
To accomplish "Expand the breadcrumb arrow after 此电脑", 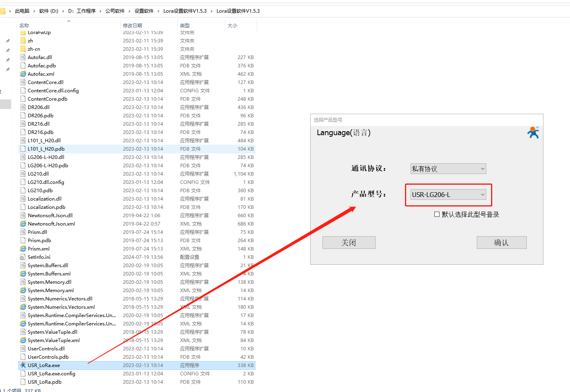I will tap(34, 11).
